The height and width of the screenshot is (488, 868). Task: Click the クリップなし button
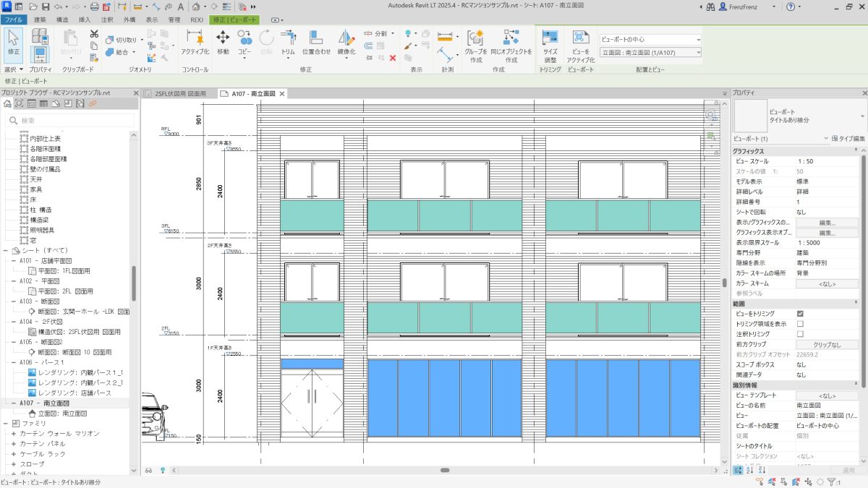coord(826,345)
